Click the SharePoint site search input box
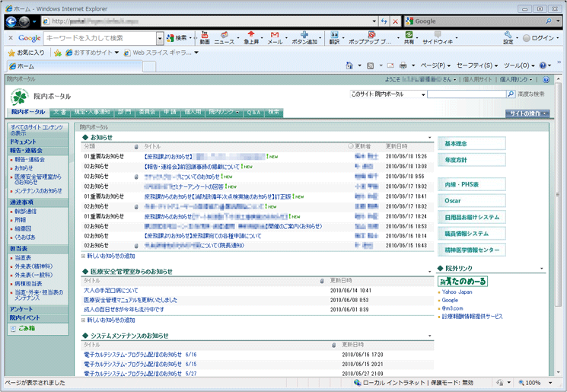The height and width of the screenshot is (392, 567). (466, 94)
